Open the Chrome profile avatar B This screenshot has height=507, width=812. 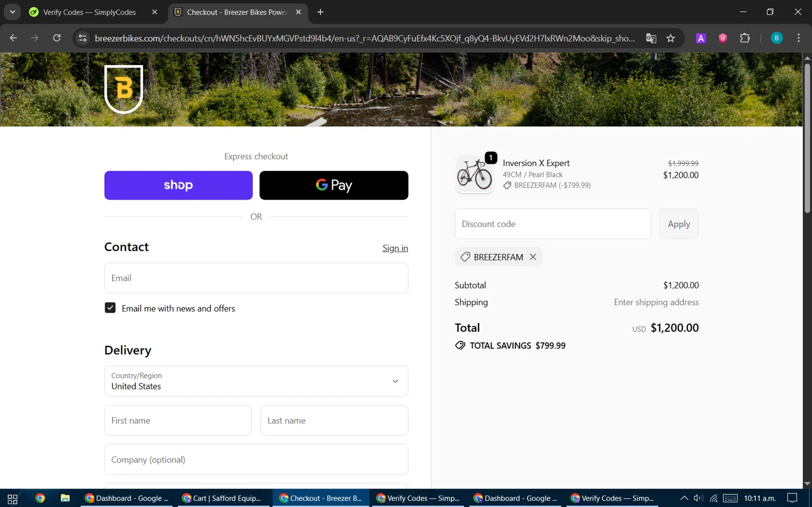(x=777, y=38)
